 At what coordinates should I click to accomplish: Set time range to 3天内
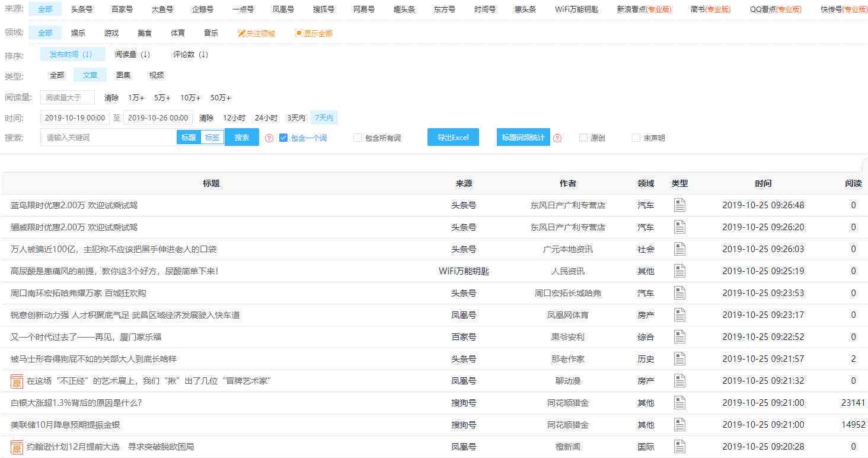click(x=296, y=118)
